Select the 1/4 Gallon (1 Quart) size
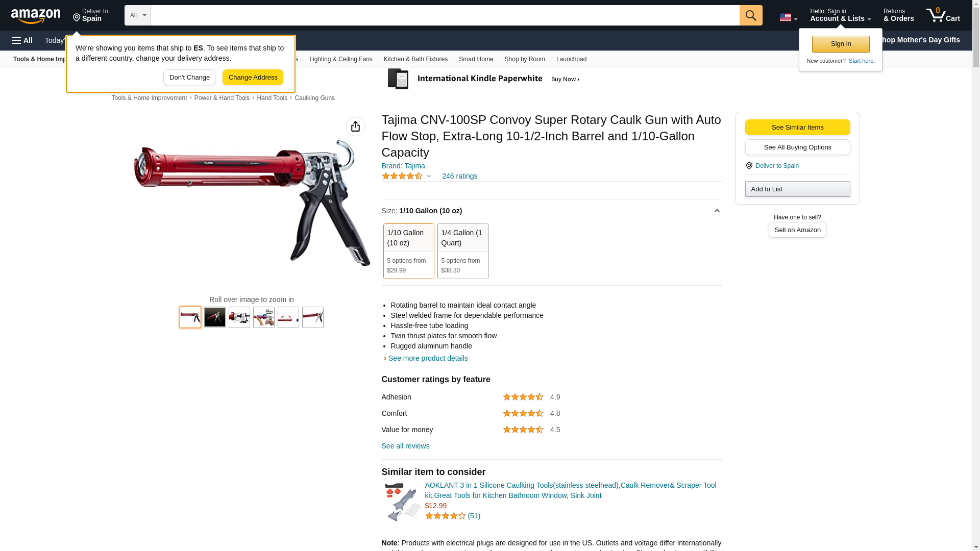 (x=462, y=251)
